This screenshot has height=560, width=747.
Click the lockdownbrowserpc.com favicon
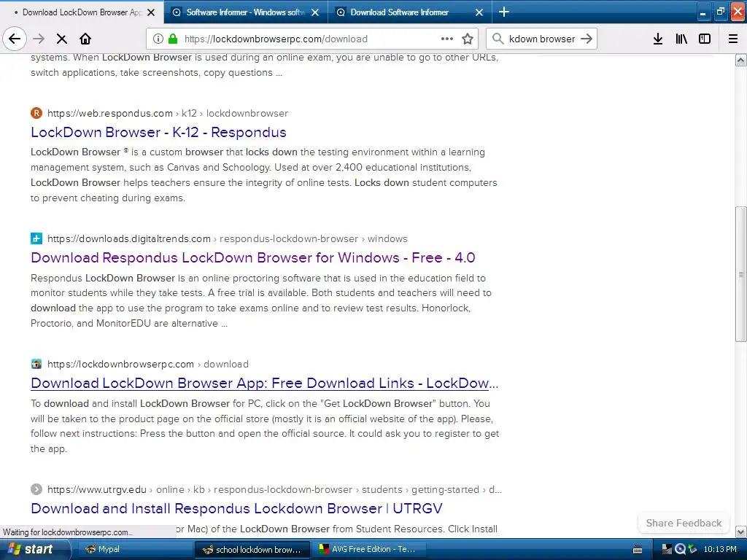pos(36,364)
